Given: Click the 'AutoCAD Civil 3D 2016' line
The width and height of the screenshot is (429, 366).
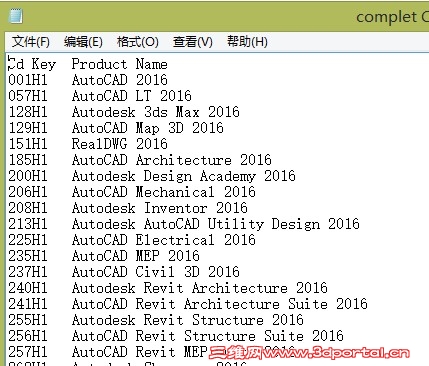Looking at the screenshot, I should [156, 272].
